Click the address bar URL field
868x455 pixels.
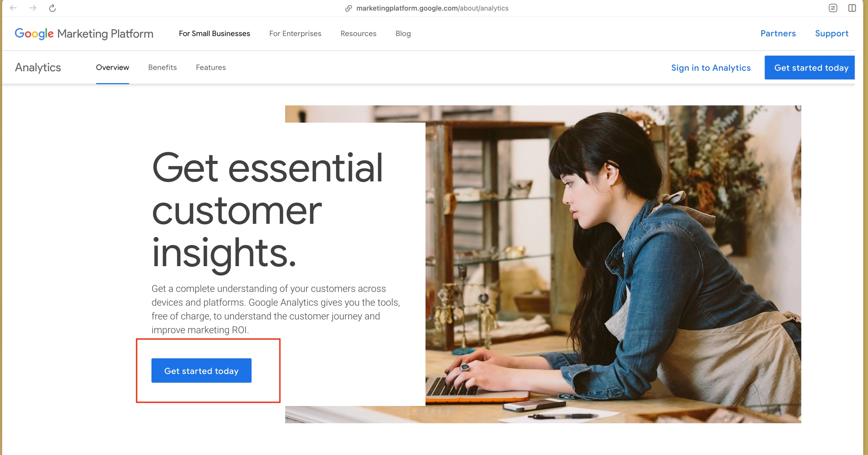(432, 8)
